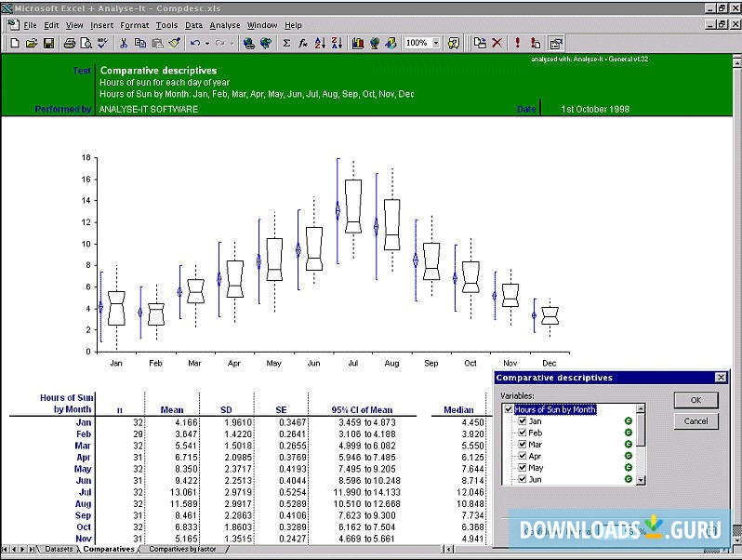Click the Print icon
742x560 pixels.
(69, 43)
